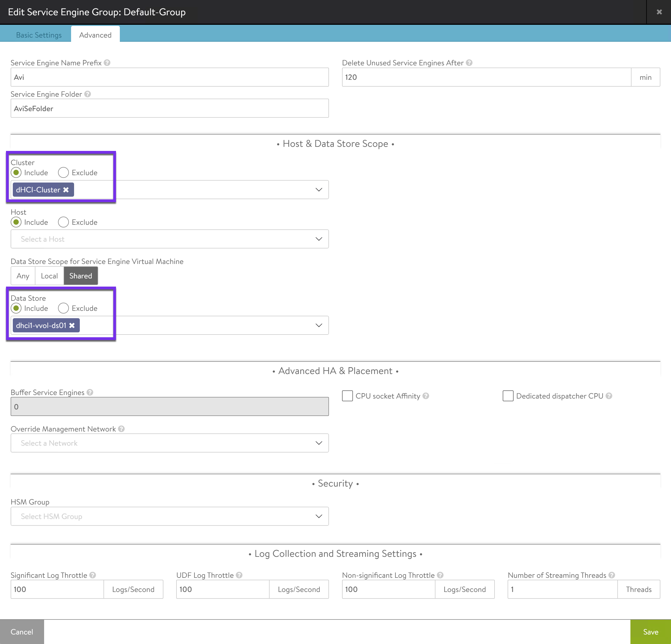Screen dimensions: 671x644
Task: Select Exclude radio under Cluster
Action: click(63, 173)
